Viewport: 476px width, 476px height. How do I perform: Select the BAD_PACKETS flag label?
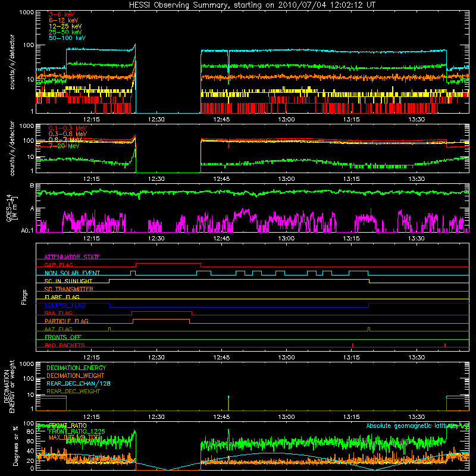point(65,345)
